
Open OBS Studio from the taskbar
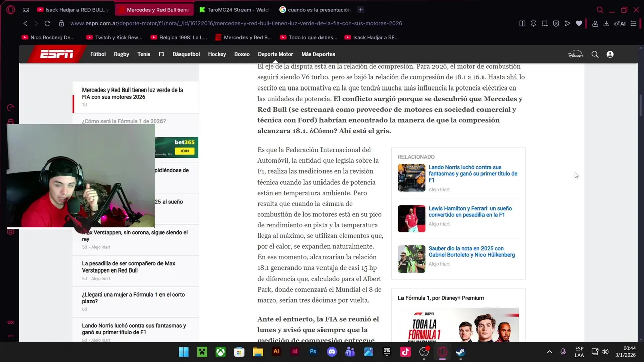(x=424, y=352)
